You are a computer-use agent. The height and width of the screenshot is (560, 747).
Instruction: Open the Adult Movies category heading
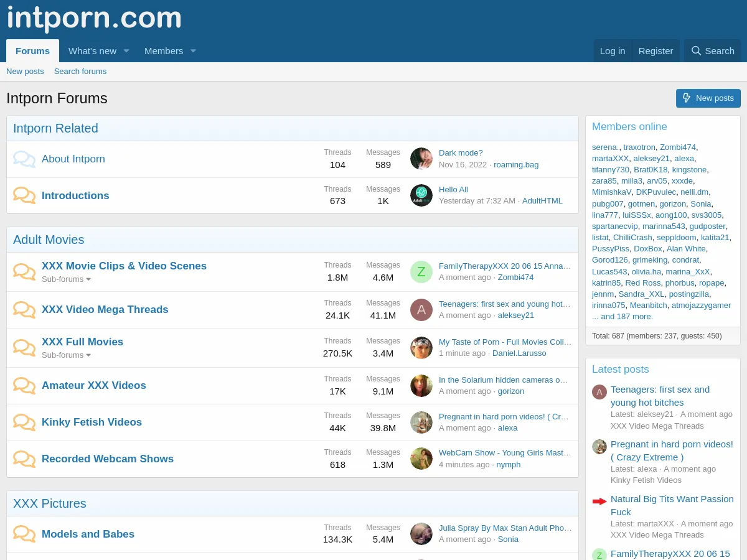coord(49,240)
